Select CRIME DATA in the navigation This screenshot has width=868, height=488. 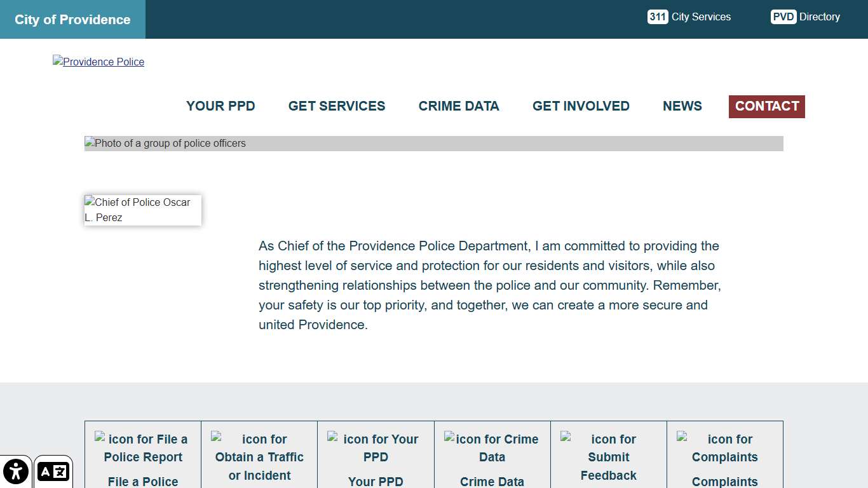459,106
